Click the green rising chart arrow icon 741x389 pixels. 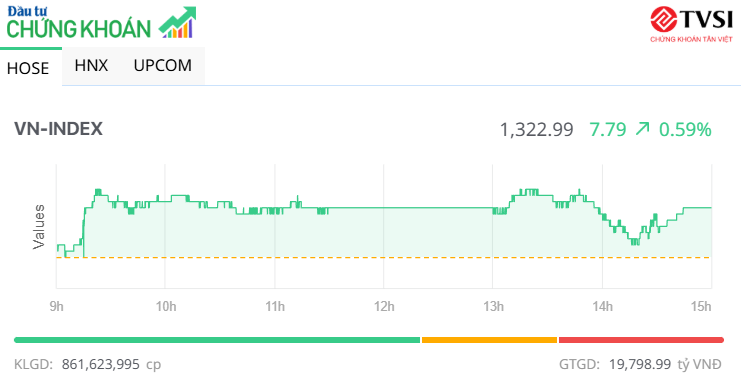(x=178, y=22)
